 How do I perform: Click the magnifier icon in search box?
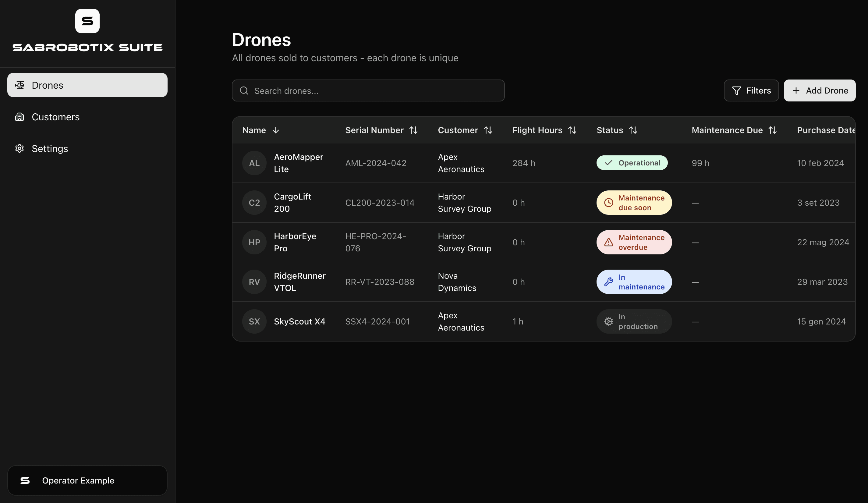[x=244, y=90]
